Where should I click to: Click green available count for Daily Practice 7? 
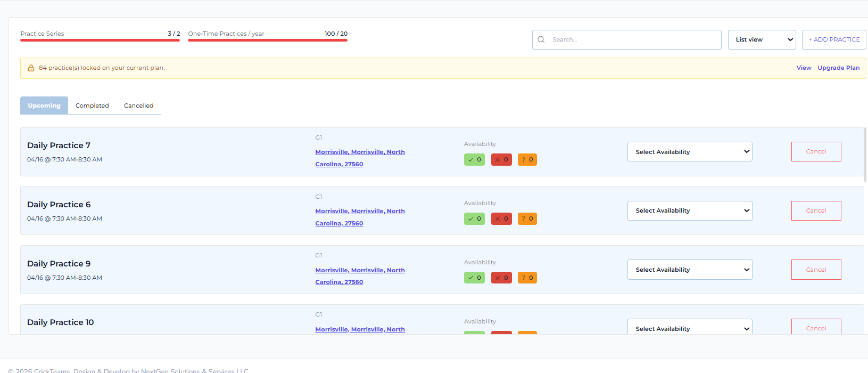tap(474, 159)
